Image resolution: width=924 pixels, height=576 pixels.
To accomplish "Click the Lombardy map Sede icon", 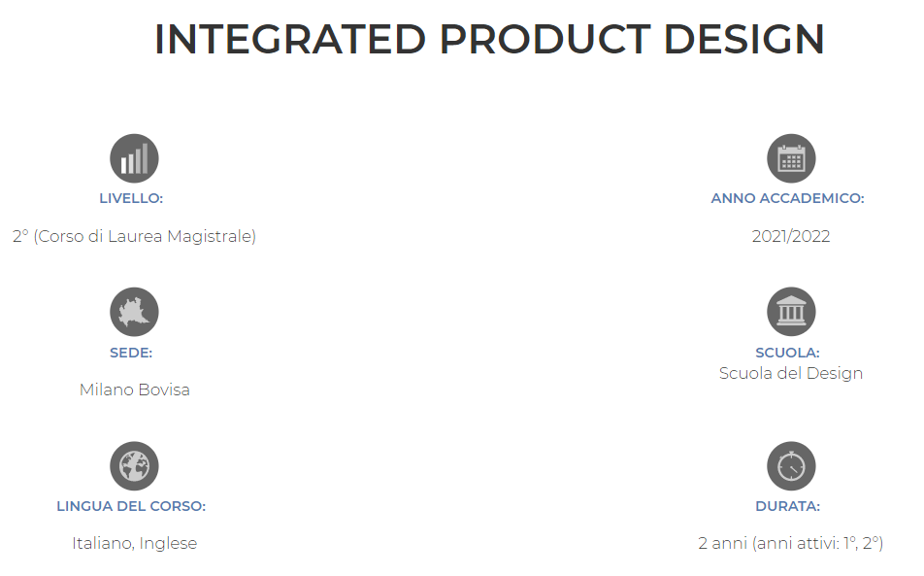I will pos(134,312).
